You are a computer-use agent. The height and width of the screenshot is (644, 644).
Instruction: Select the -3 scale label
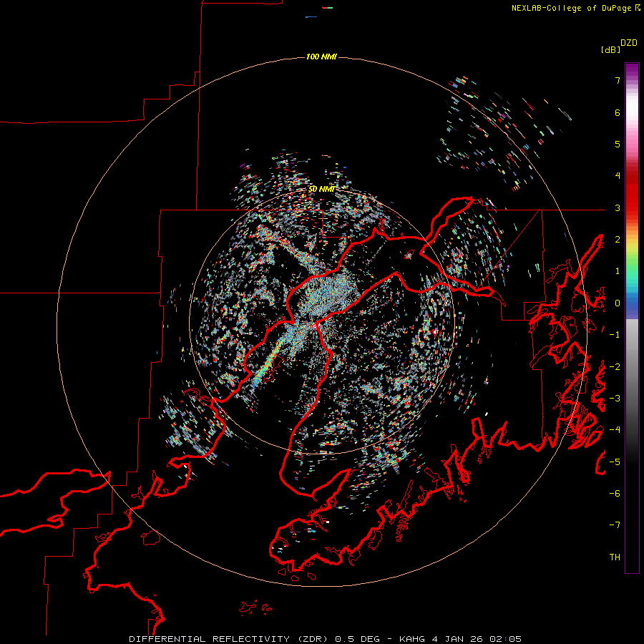tap(615, 399)
